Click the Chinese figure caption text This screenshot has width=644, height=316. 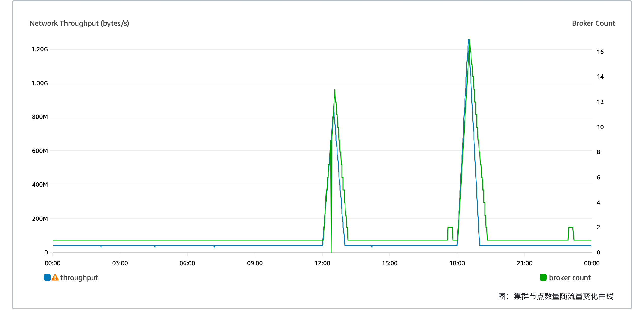556,296
